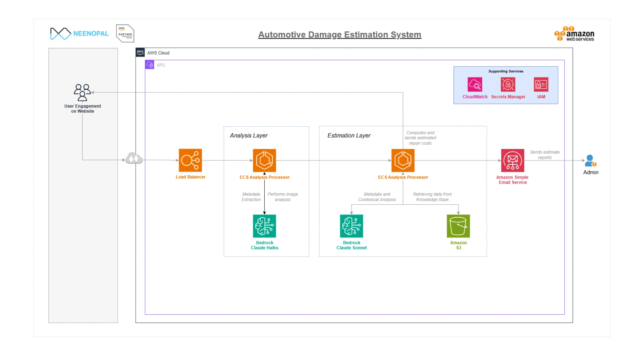Select the IAM service icon
Viewport: 644px width, 356px height.
click(541, 84)
